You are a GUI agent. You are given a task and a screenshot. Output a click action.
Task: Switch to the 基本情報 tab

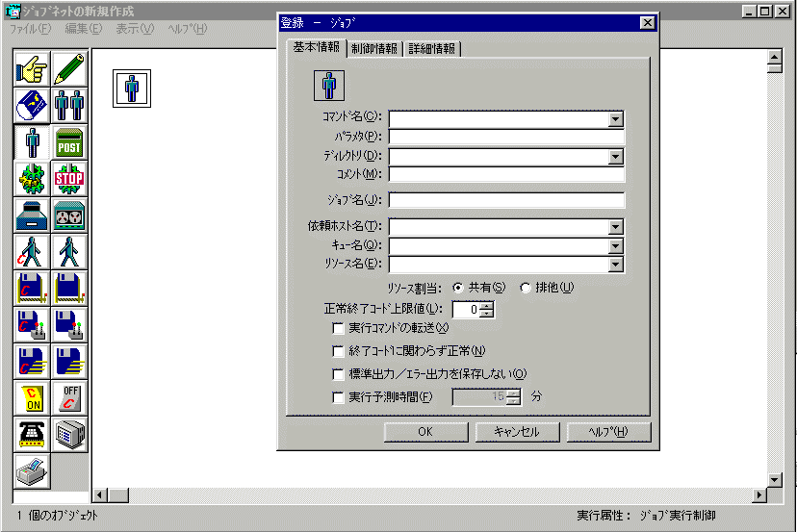[x=316, y=47]
